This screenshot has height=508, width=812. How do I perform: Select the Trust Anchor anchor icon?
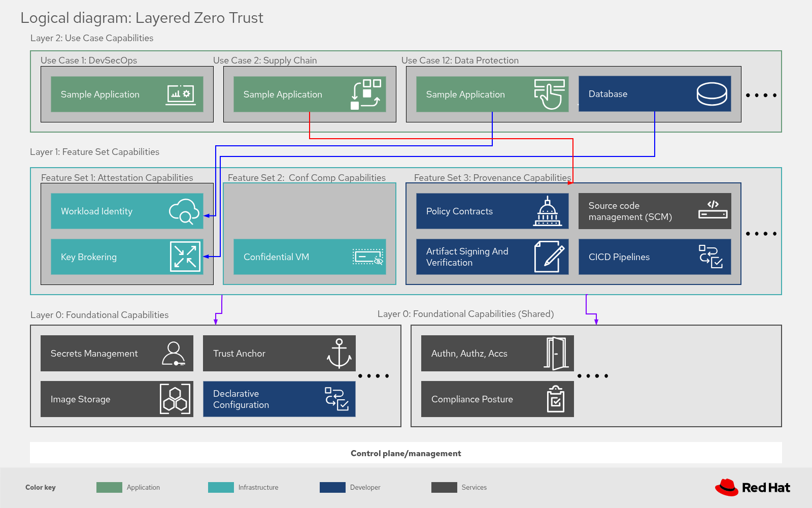339,354
